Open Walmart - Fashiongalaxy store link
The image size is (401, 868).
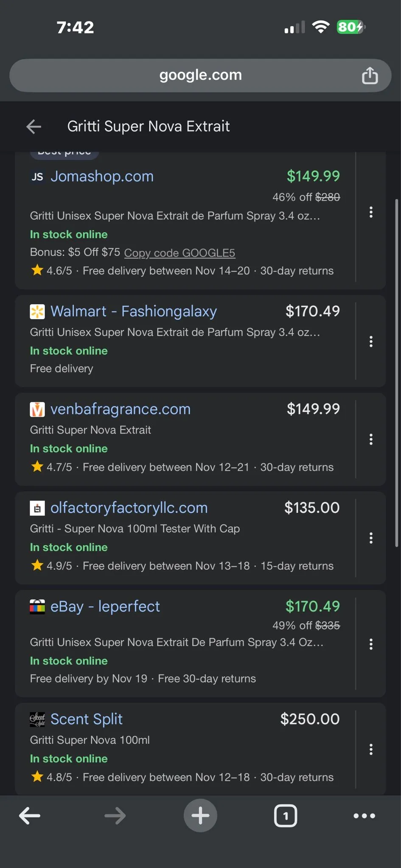[134, 311]
